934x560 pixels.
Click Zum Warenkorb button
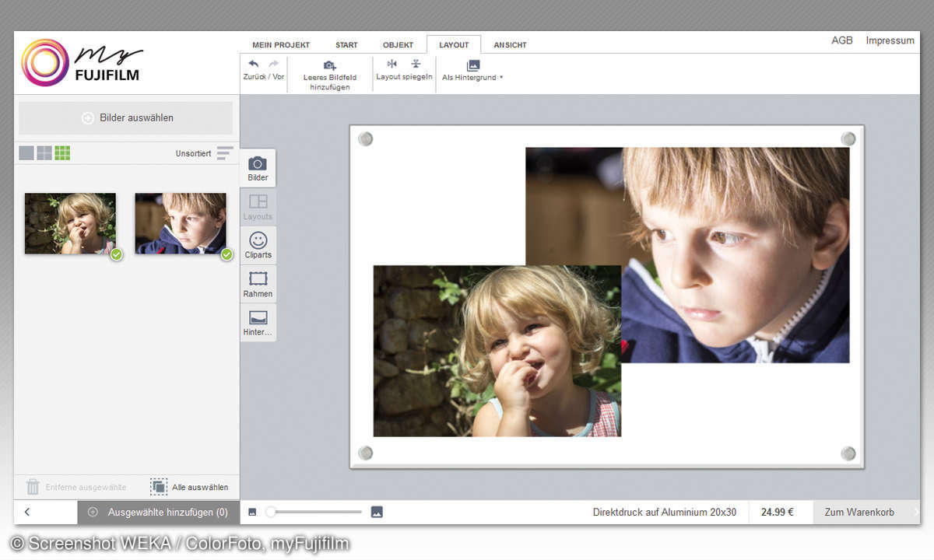(x=867, y=512)
